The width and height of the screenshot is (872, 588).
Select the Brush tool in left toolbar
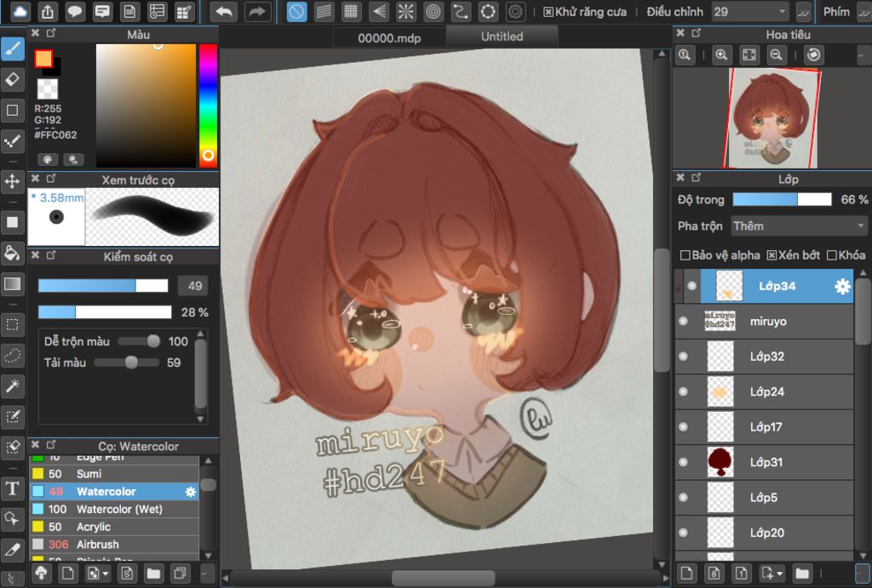point(12,49)
